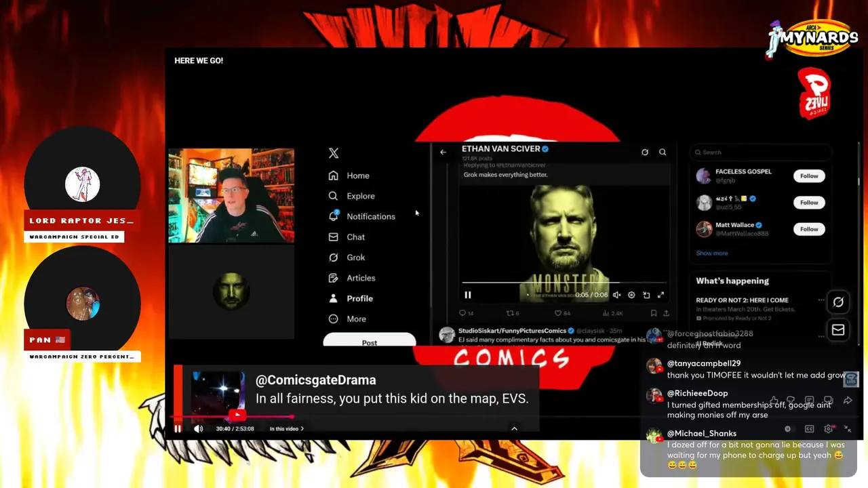The width and height of the screenshot is (868, 488).
Task: Bookmark the Ethan Van Sciver tweet
Action: (x=653, y=313)
